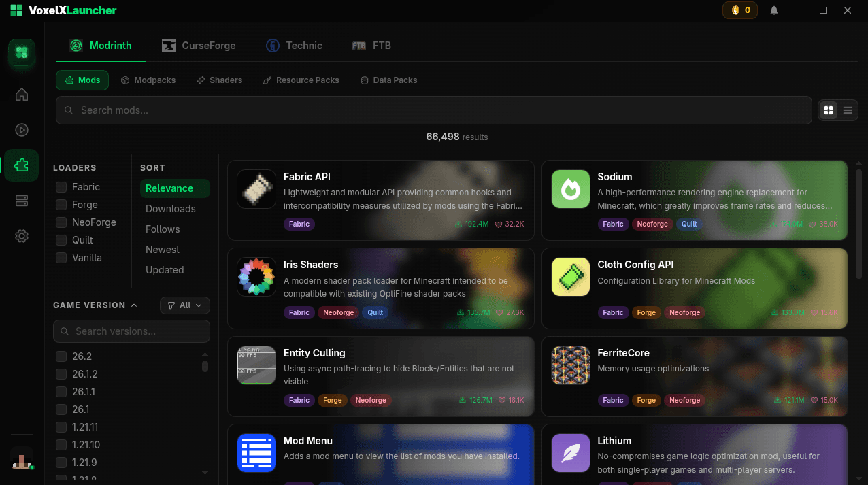Select the Data Packs category tab
The height and width of the screenshot is (485, 868).
tap(388, 80)
